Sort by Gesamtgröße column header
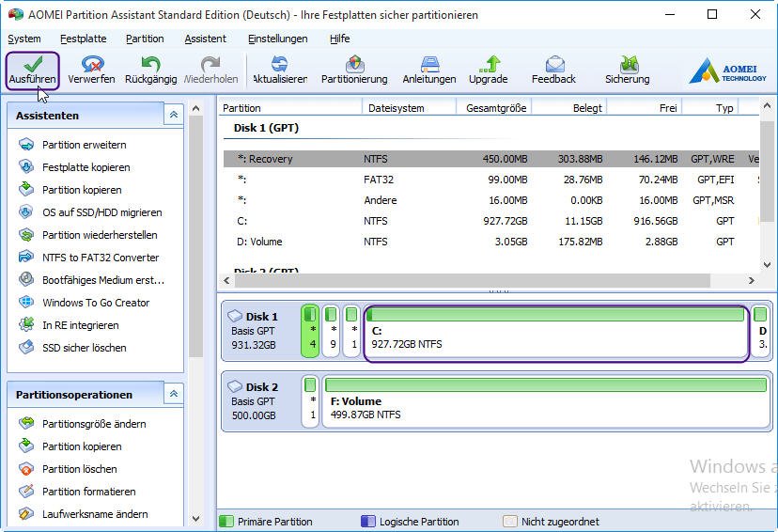 493,108
